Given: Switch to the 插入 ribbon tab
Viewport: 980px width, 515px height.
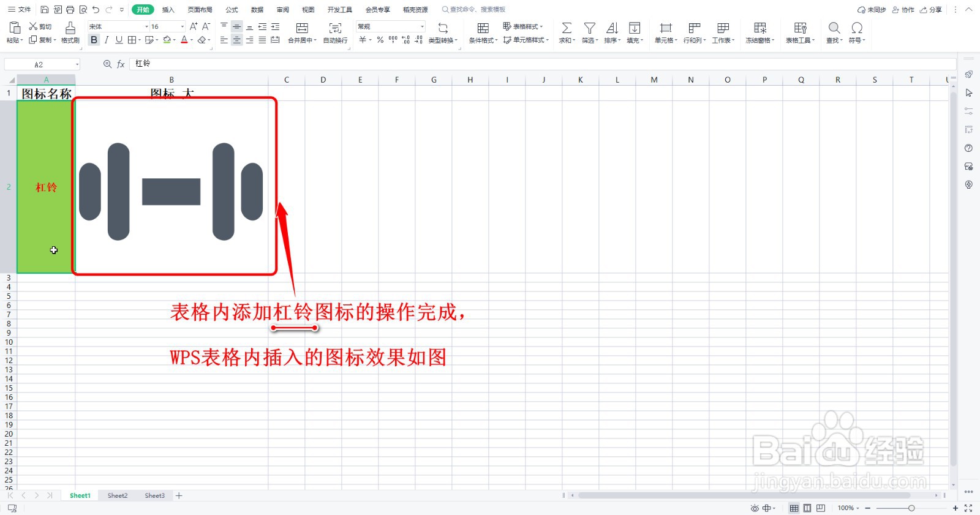Looking at the screenshot, I should (168, 10).
